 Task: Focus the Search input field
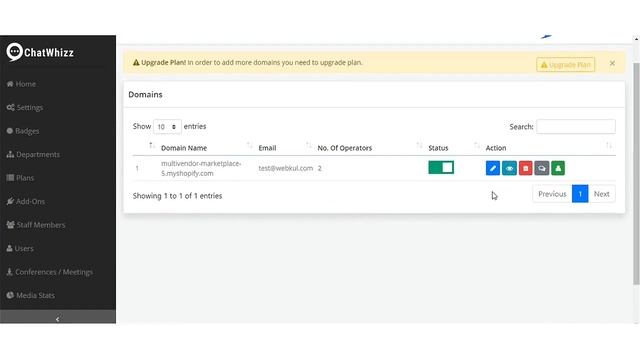(576, 127)
